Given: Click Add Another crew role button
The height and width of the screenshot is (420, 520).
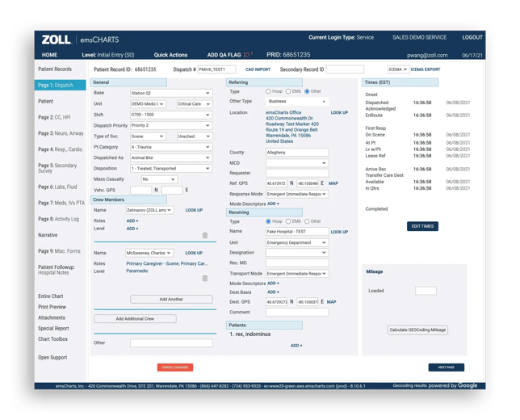Looking at the screenshot, I should tap(171, 299).
